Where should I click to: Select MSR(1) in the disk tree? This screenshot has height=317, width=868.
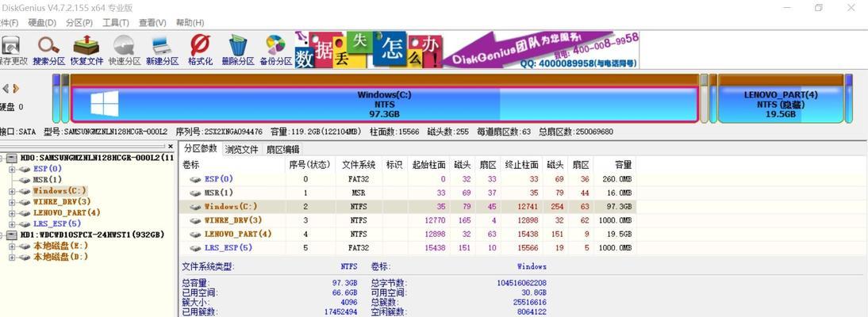(x=48, y=180)
